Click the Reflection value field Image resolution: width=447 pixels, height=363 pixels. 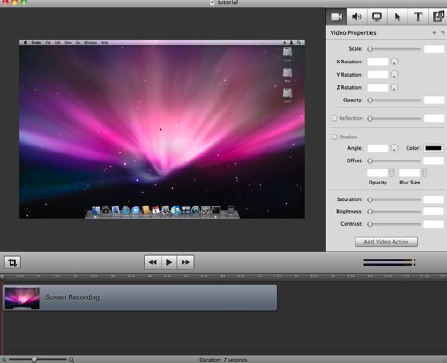tap(434, 118)
